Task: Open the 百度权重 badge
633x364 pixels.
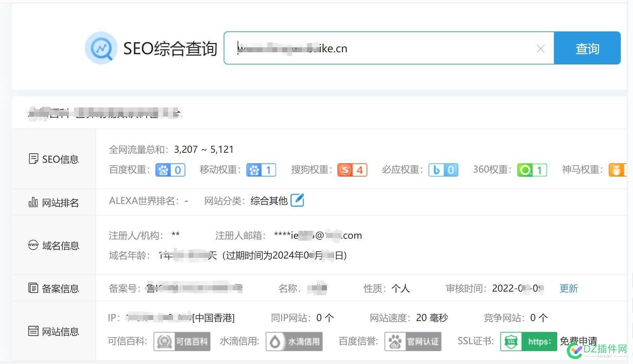Action: pos(170,170)
